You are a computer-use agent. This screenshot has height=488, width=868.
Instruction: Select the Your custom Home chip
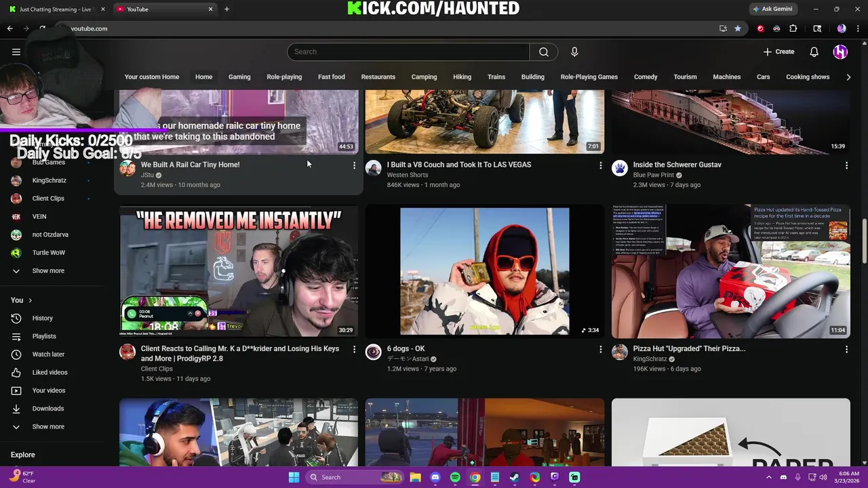152,77
